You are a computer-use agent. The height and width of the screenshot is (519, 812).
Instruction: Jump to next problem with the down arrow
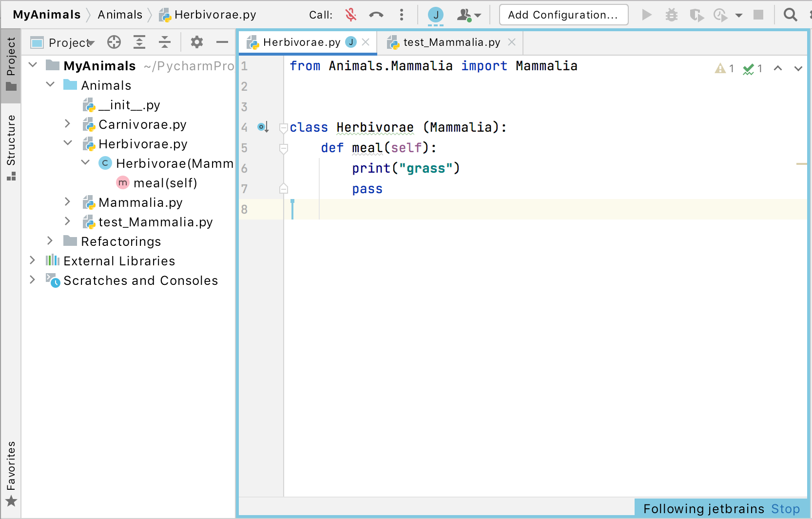point(798,69)
